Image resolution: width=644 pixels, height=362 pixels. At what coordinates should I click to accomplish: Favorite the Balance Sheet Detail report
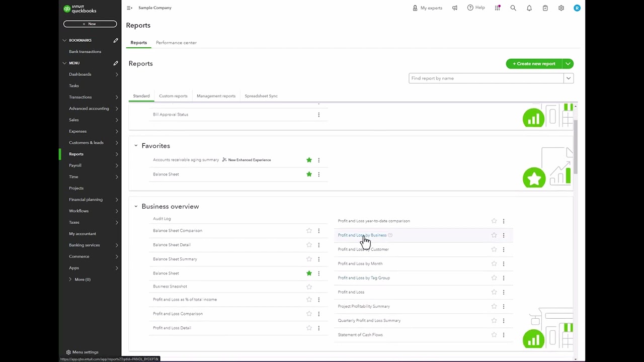[309, 245]
